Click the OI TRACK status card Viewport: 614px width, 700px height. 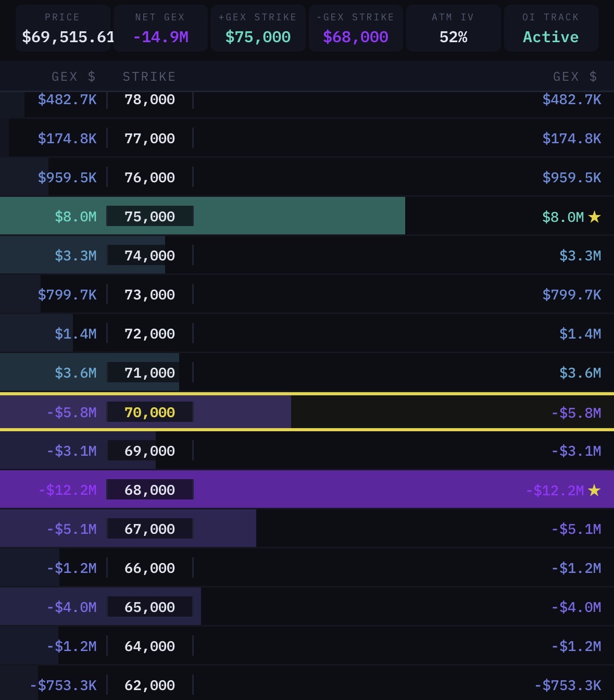(550, 28)
